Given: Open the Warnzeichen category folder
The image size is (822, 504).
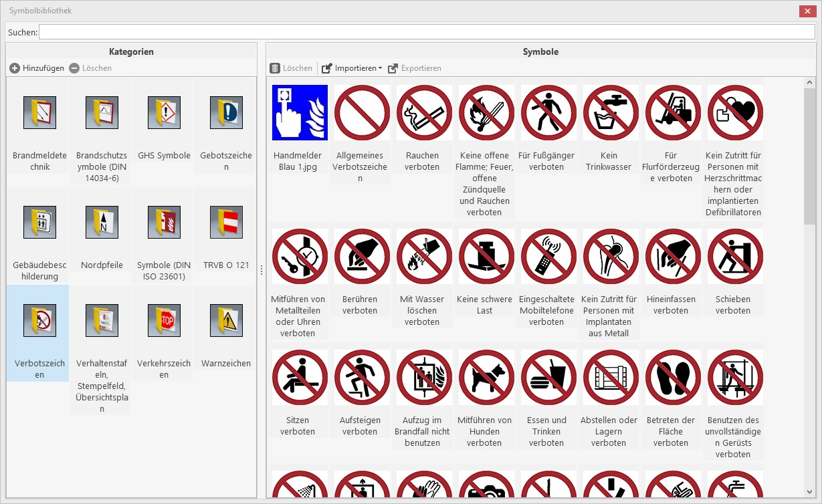Looking at the screenshot, I should (x=226, y=321).
